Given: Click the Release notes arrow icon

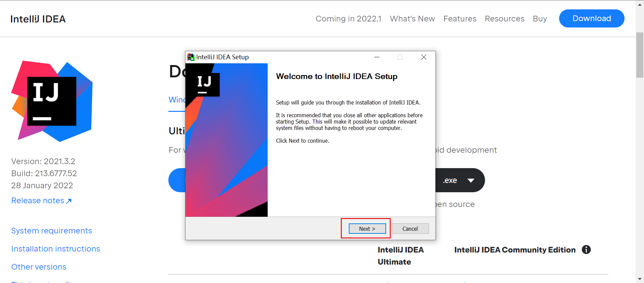Looking at the screenshot, I should click(x=69, y=201).
